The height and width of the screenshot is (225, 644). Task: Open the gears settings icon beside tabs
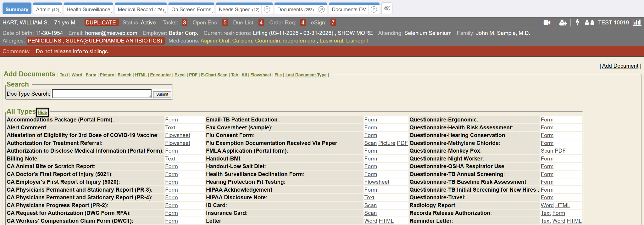click(x=387, y=8)
